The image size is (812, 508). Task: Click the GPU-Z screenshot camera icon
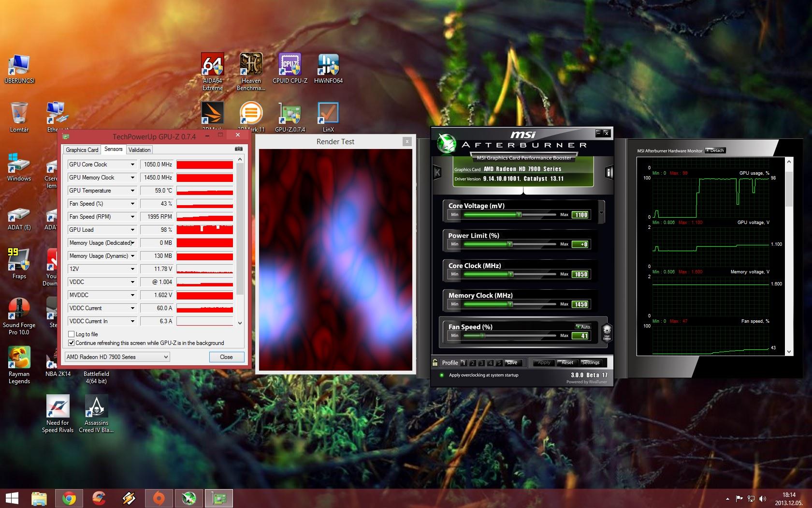[239, 149]
